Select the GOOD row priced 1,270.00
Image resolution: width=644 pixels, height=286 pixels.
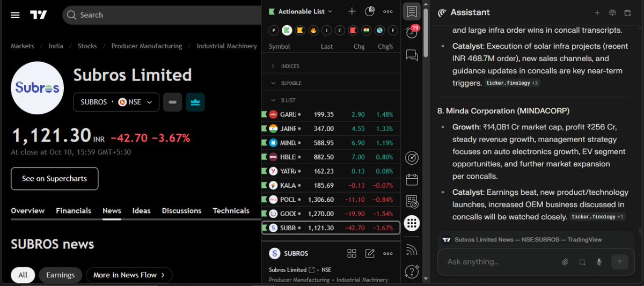point(331,214)
